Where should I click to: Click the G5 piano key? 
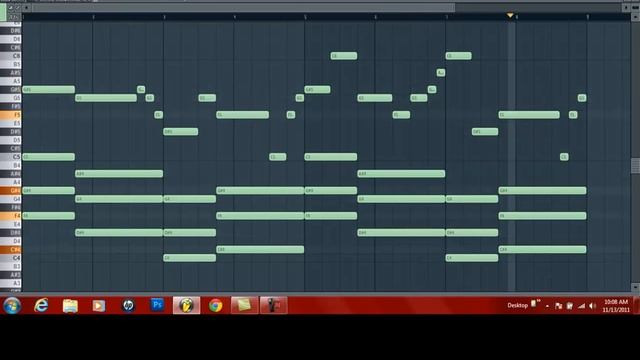pyautogui.click(x=11, y=98)
